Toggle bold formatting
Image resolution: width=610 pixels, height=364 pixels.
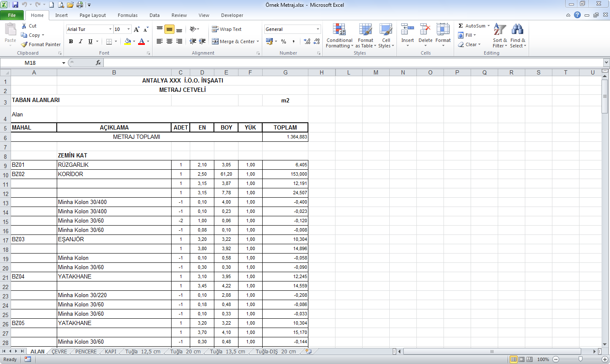coord(71,41)
